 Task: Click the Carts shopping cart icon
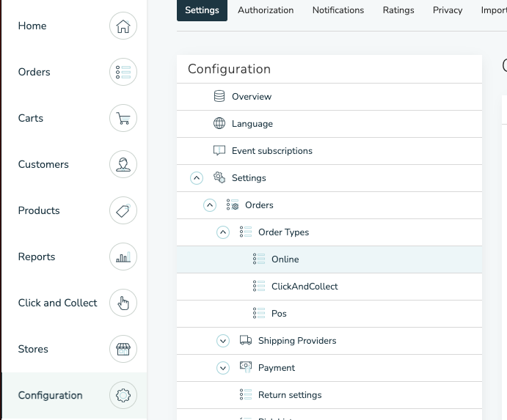[123, 118]
